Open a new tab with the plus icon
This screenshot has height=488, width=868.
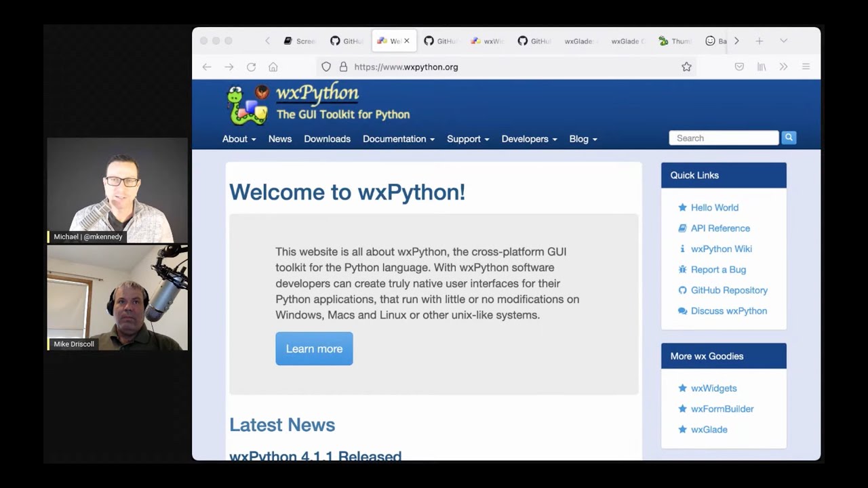(x=759, y=41)
